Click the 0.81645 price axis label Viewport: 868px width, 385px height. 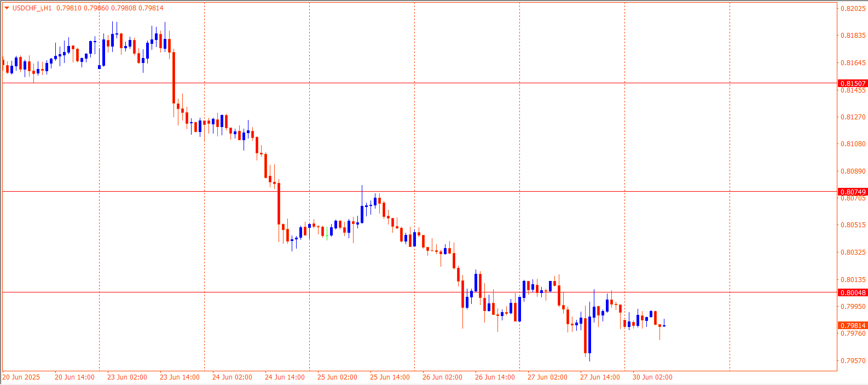853,63
